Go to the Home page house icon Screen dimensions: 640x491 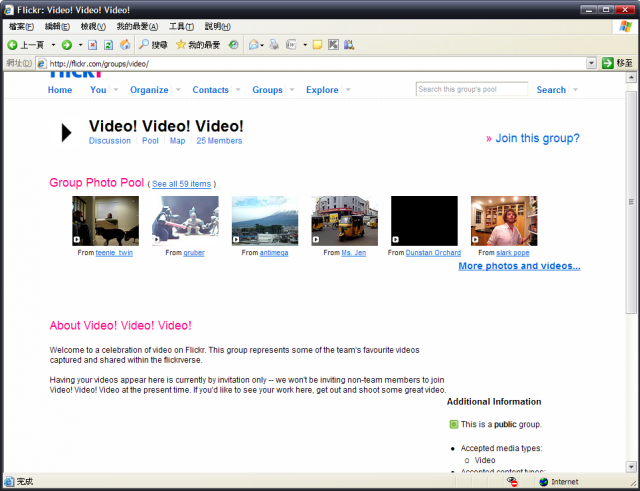125,45
